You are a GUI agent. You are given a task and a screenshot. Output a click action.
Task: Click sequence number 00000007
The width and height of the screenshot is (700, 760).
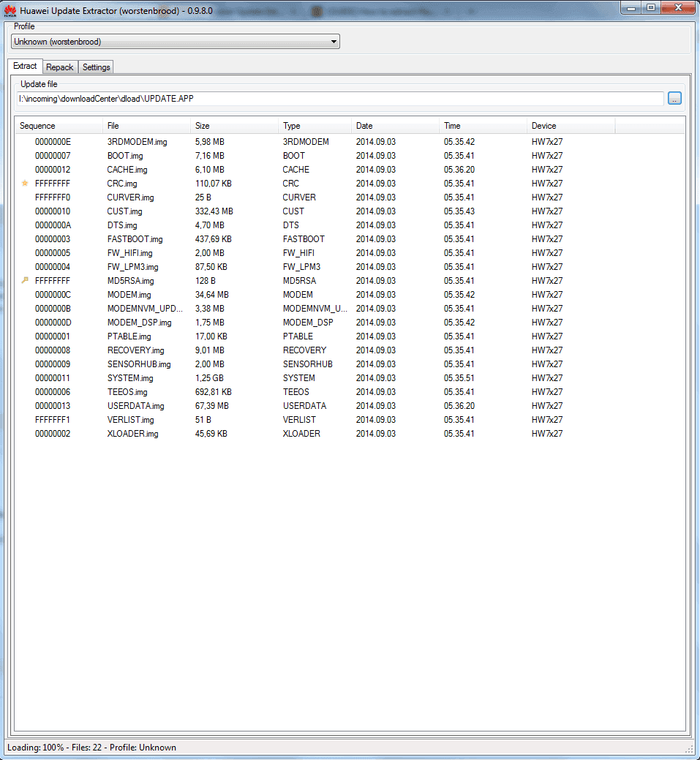tap(53, 156)
